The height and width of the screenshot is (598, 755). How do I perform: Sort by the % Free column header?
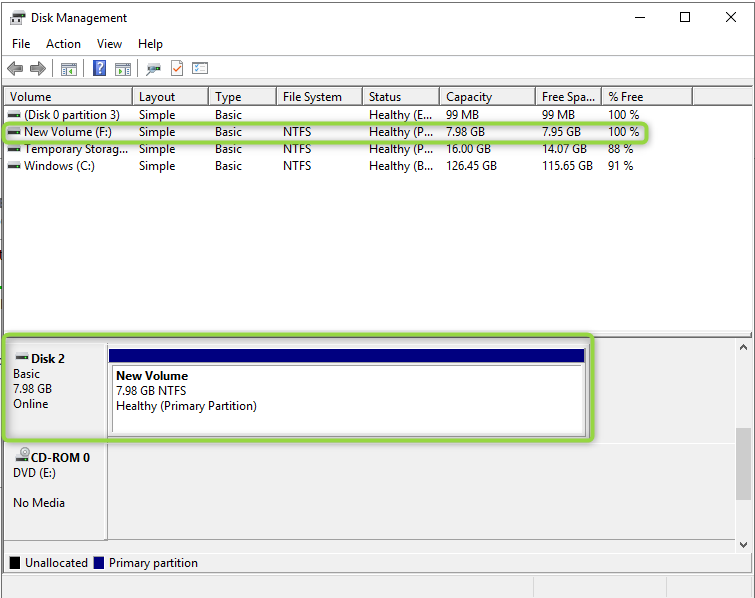(x=647, y=96)
